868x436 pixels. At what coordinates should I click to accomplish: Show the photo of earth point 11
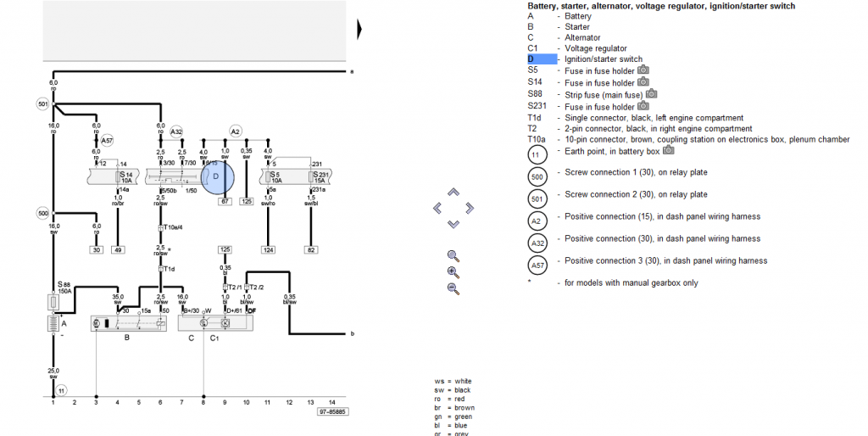pos(669,150)
